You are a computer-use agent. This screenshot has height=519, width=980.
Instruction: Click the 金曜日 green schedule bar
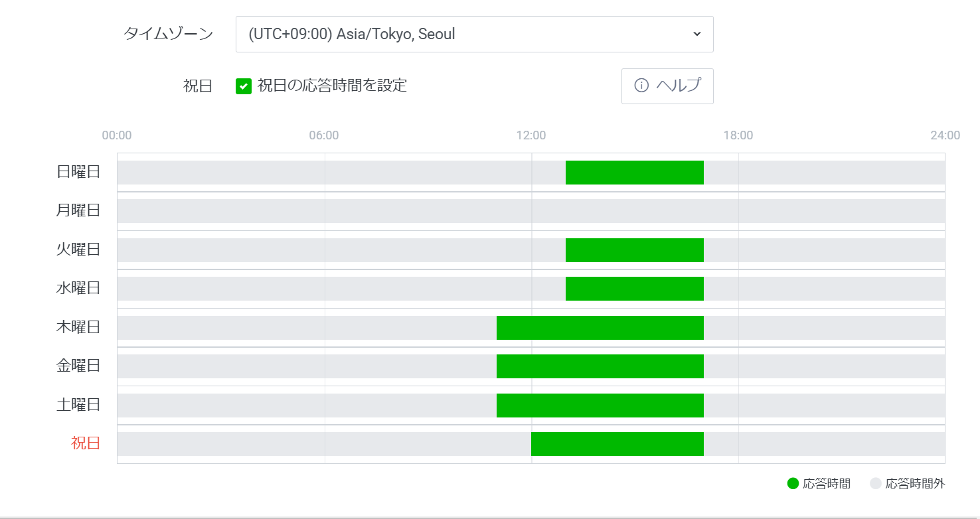(600, 366)
